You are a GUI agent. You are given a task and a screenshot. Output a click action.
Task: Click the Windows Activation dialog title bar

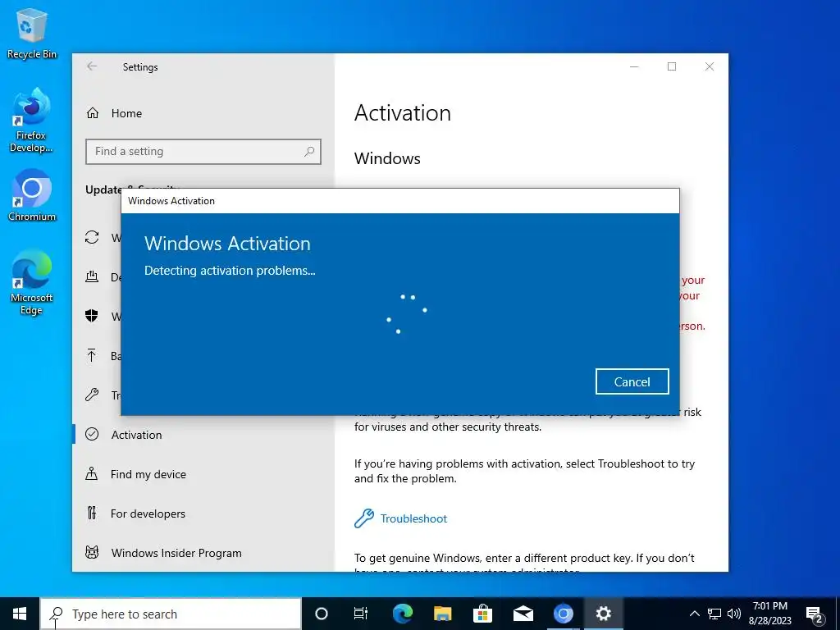[400, 201]
